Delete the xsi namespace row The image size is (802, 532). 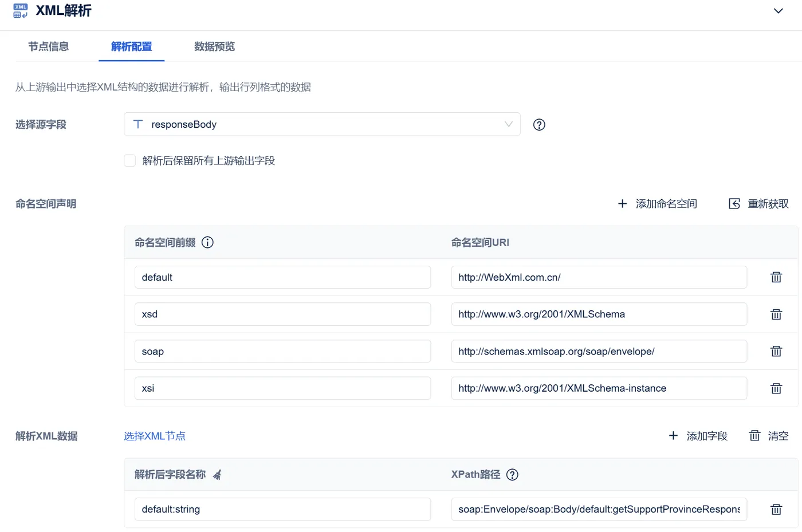[776, 388]
